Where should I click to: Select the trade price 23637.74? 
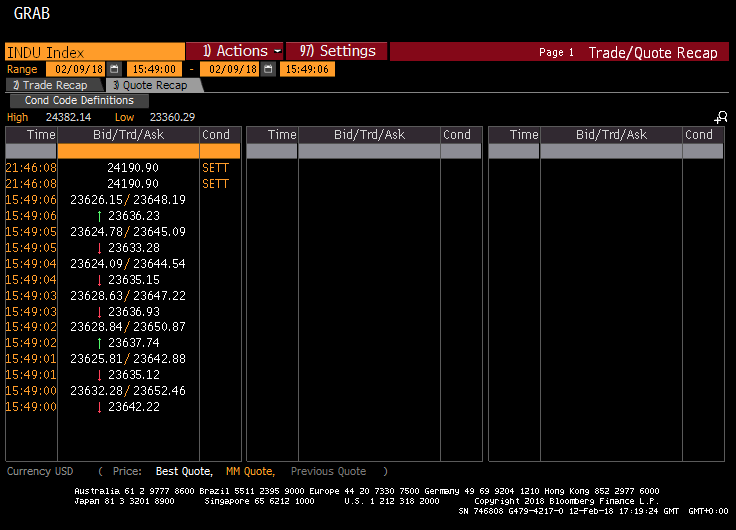tap(134, 342)
